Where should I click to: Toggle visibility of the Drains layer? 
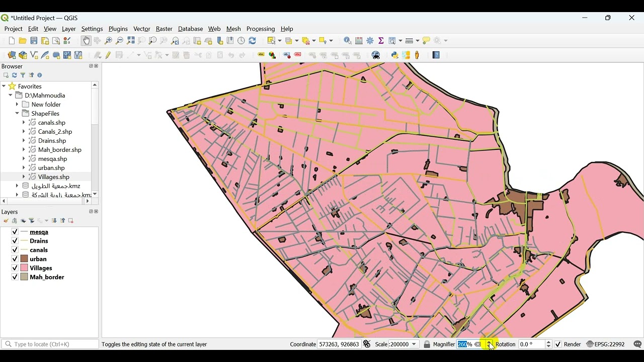pos(15,241)
